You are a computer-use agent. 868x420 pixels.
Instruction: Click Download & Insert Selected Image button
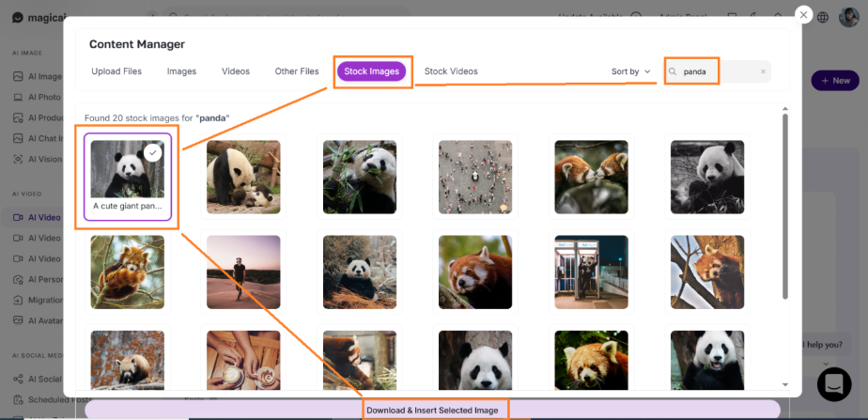coord(432,410)
